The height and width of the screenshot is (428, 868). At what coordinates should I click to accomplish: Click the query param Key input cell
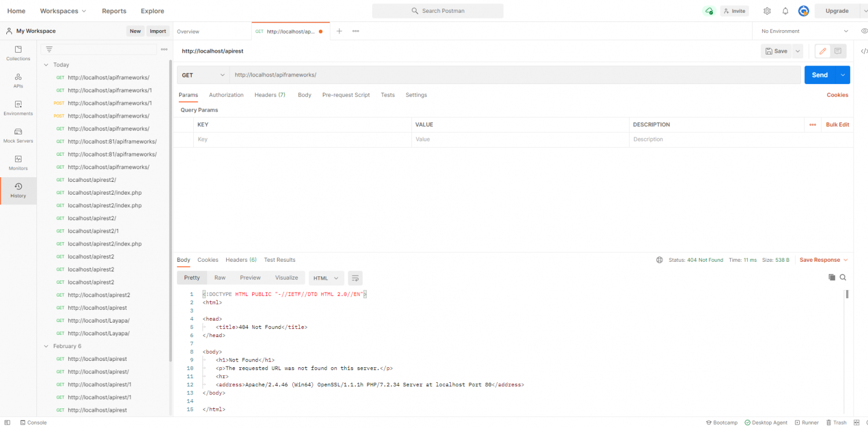coord(303,140)
